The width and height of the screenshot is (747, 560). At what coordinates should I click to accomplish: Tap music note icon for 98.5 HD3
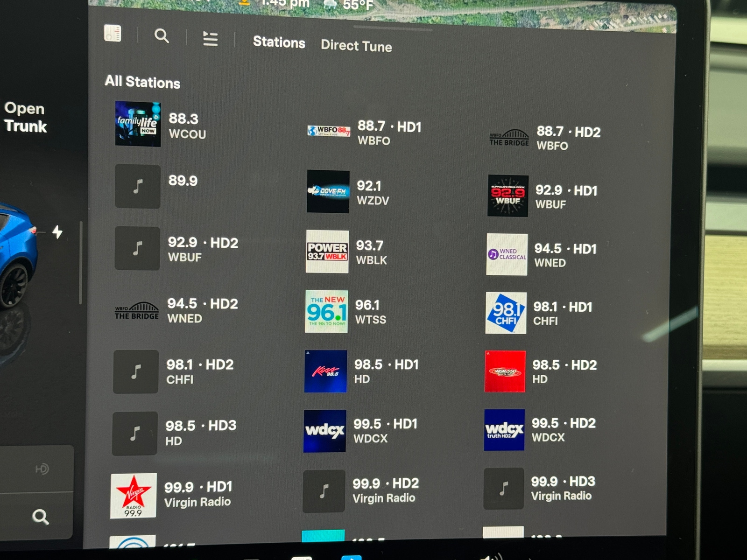click(135, 434)
